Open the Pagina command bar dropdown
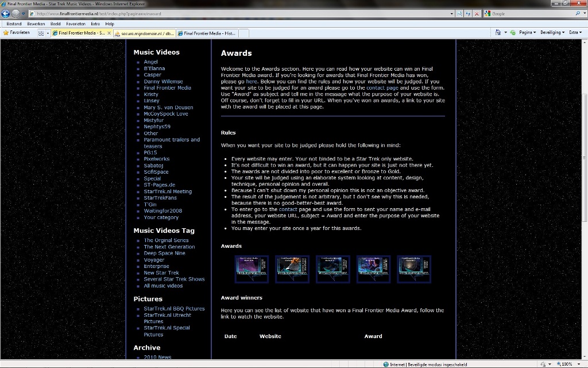Image resolution: width=588 pixels, height=368 pixels. click(x=527, y=33)
